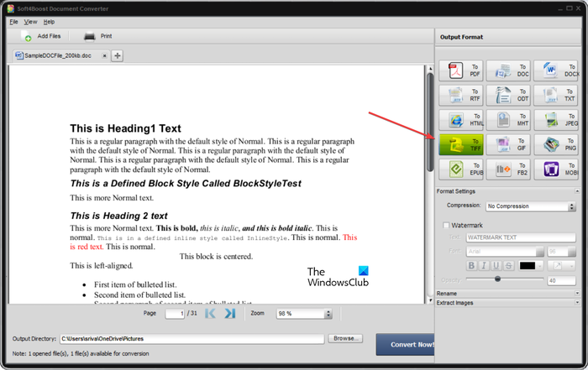Go to the first page arrow
Image resolution: width=588 pixels, height=370 pixels.
coord(210,313)
